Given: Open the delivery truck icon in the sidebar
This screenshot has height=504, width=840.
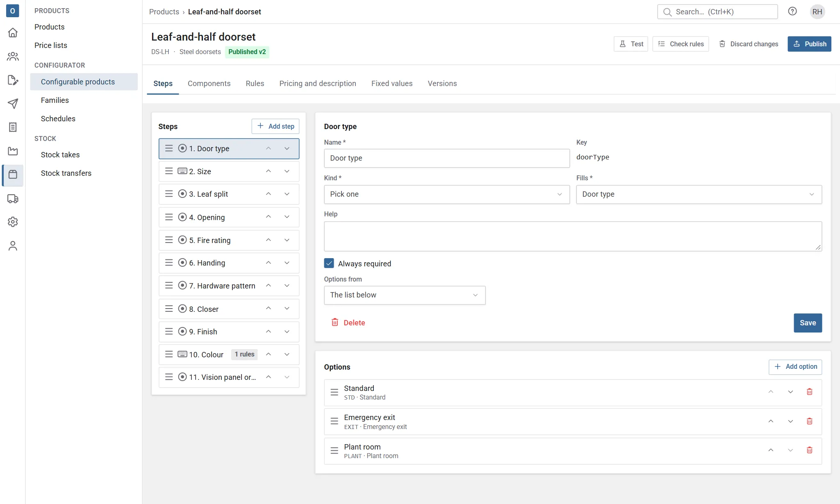Looking at the screenshot, I should tap(13, 199).
